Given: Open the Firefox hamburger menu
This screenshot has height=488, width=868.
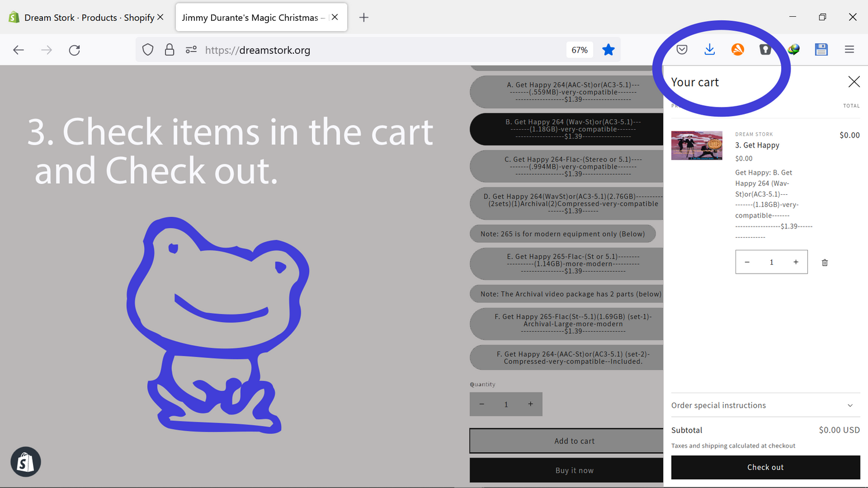Looking at the screenshot, I should (x=849, y=50).
